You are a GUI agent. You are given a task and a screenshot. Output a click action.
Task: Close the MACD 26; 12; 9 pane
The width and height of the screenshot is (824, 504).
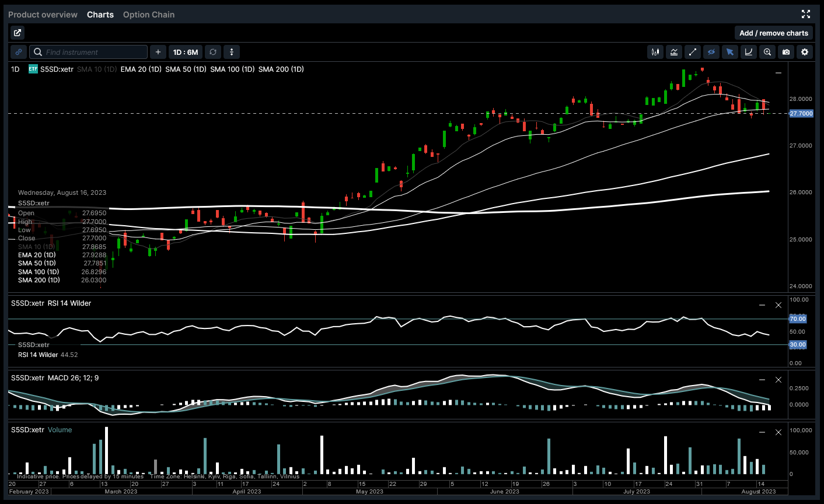point(778,380)
